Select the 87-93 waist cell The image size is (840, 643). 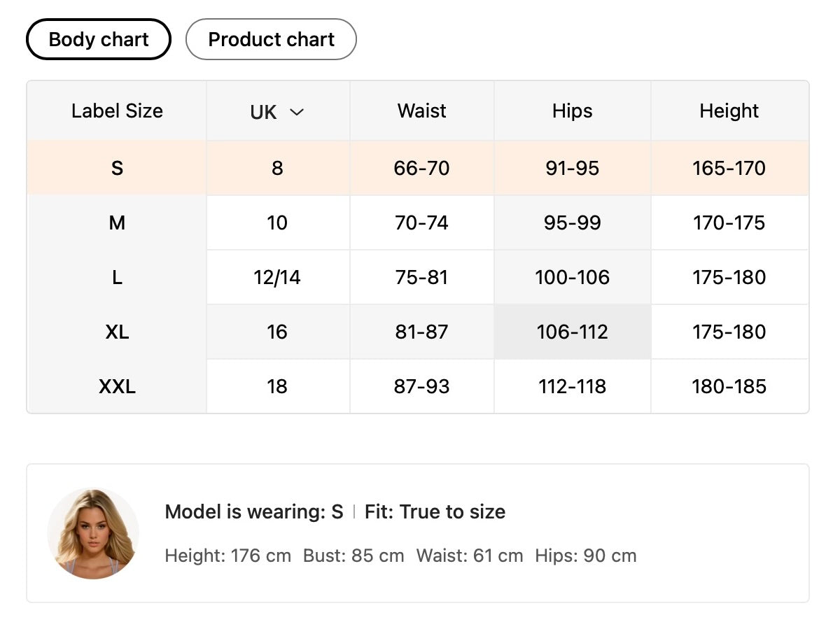[422, 386]
